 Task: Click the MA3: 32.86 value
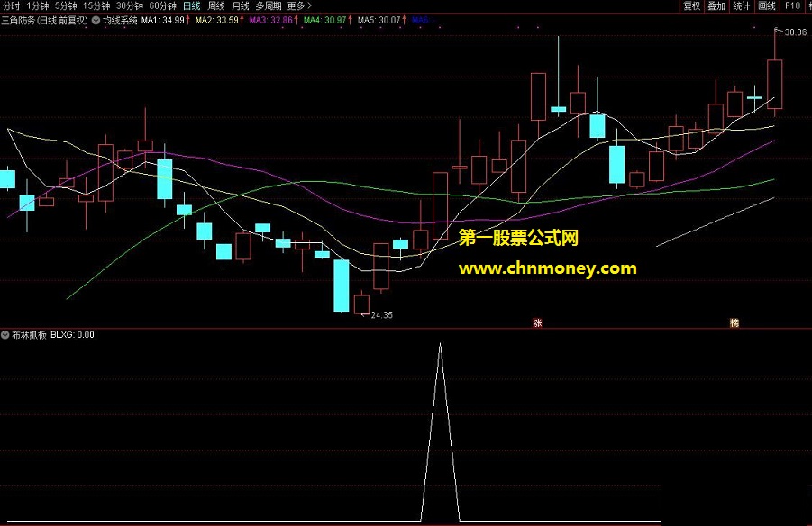[x=273, y=20]
